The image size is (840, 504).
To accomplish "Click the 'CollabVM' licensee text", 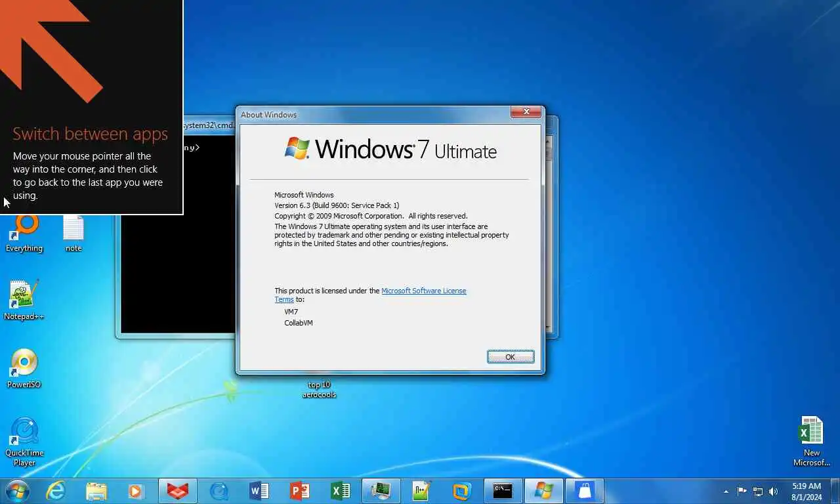I will (299, 323).
